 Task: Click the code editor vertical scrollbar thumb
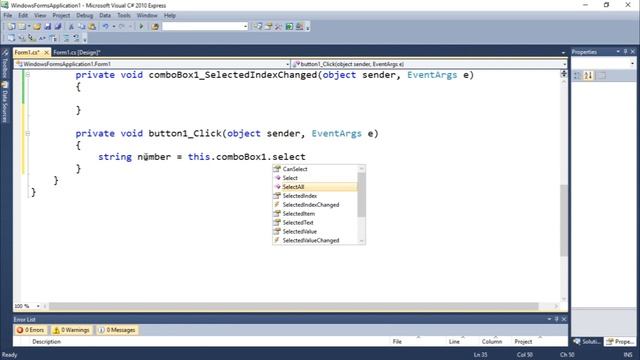(x=564, y=220)
